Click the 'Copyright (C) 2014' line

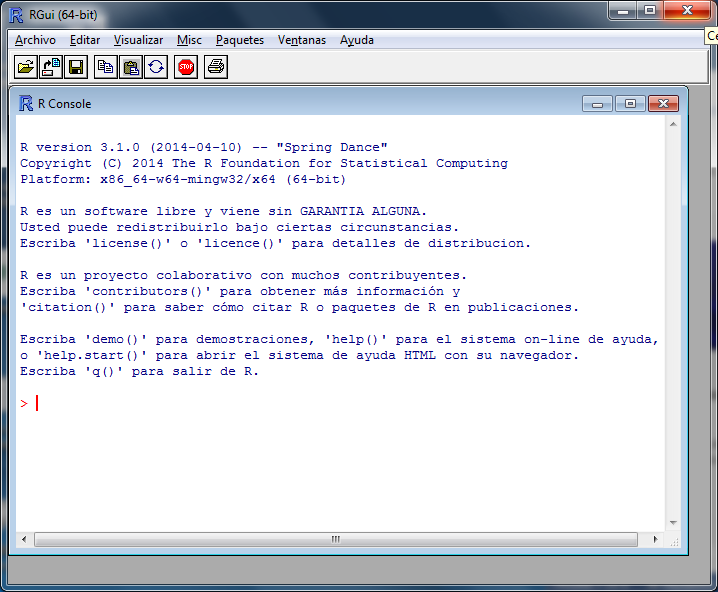[264, 163]
